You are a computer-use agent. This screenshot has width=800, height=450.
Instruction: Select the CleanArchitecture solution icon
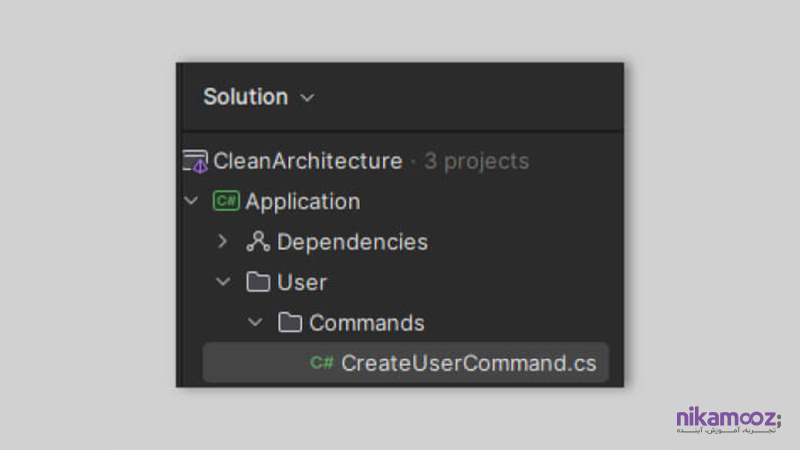click(x=195, y=161)
